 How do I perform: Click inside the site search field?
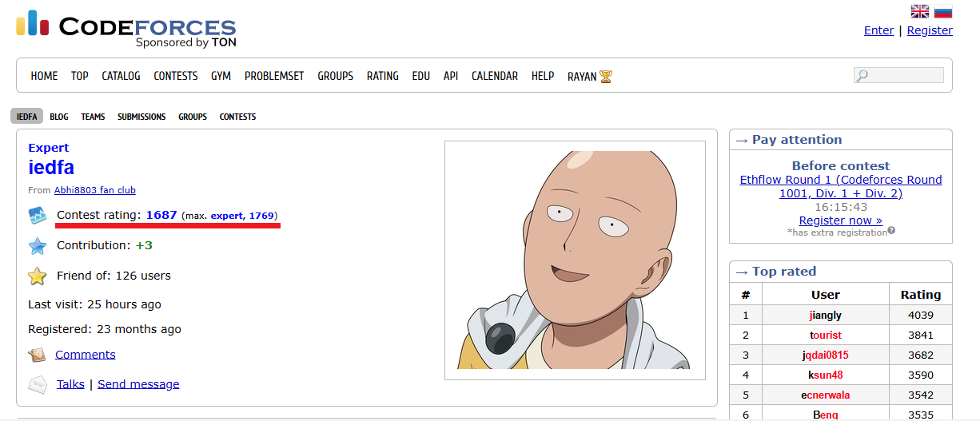(x=898, y=75)
